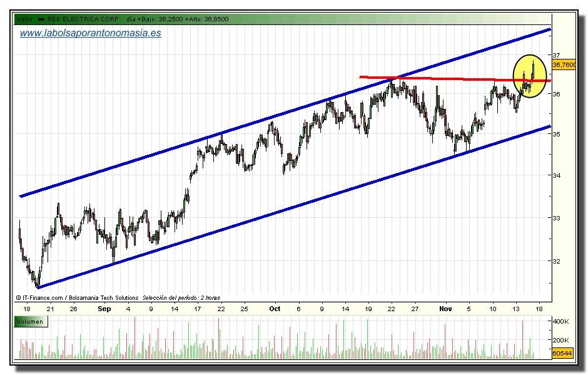Click the Sep label on date axis
Viewport: 588px width, 375px height.
coord(104,309)
